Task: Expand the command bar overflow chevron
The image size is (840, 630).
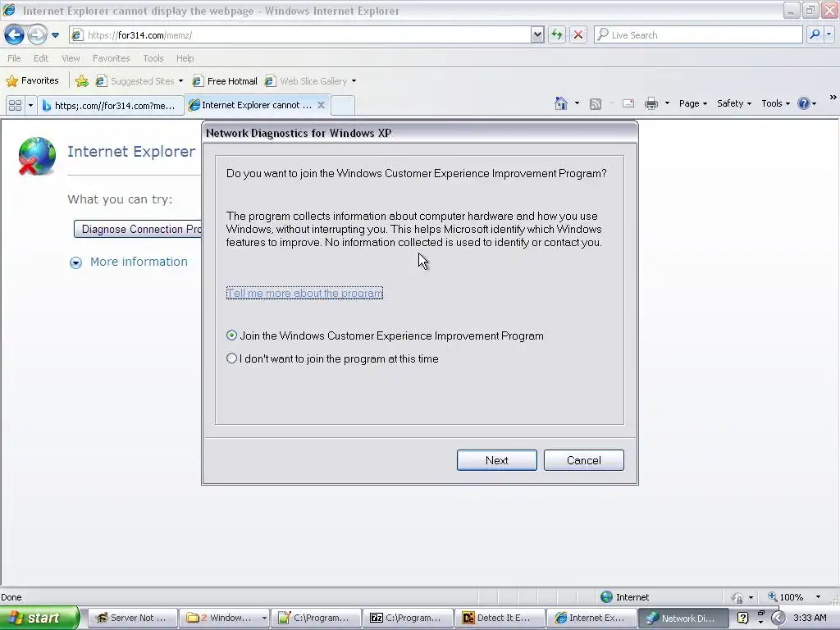Action: tap(833, 98)
